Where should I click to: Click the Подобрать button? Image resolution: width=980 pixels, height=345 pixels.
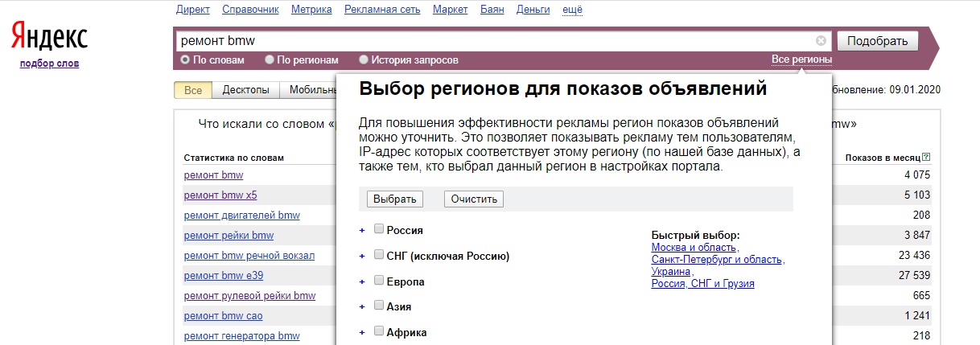coord(877,41)
